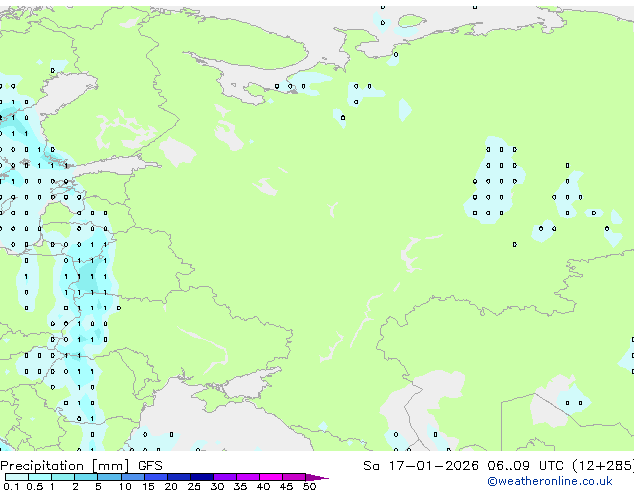Click the 5–10 mm light blue legend swatch
Screen dimensions: 634x490
(x=109, y=477)
